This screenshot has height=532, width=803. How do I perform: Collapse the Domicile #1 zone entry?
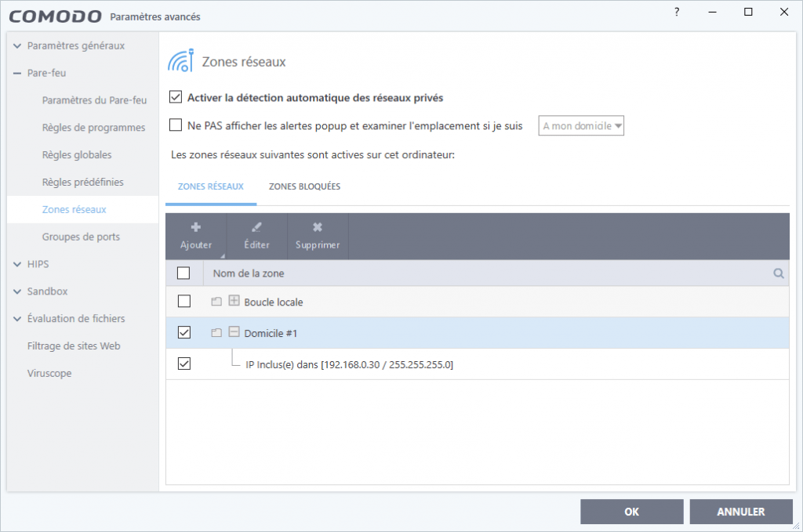point(234,332)
